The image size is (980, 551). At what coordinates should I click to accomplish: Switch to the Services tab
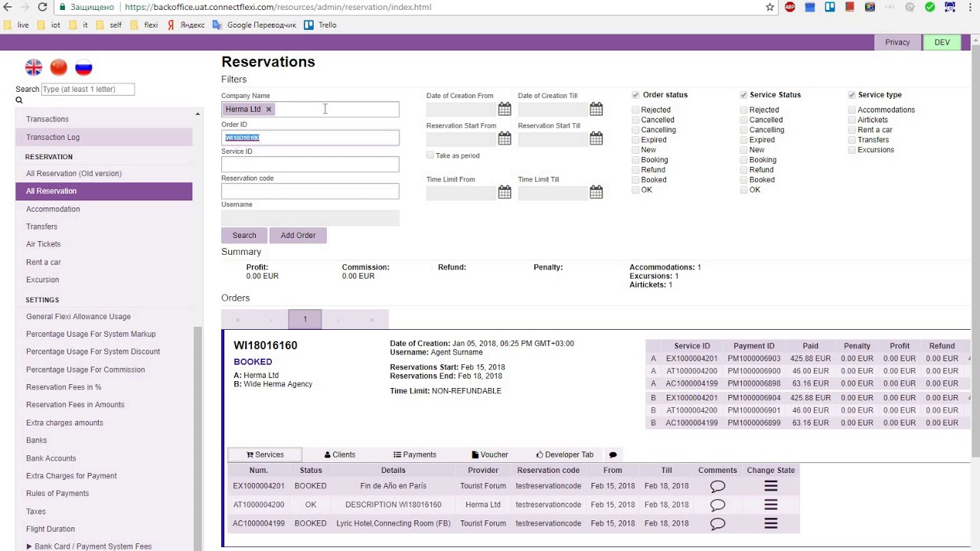click(264, 455)
